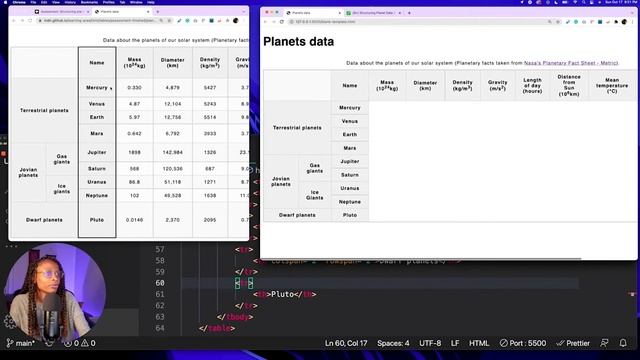
Task: Open Help menu in macOS menu bar
Action: pyautogui.click(x=151, y=2)
